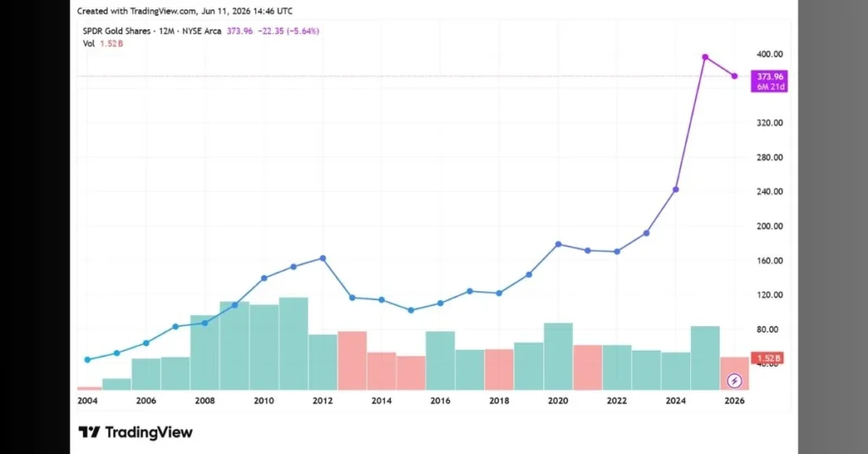Click the red volume bar containing the lightning icon
The height and width of the screenshot is (454, 868).
735,374
